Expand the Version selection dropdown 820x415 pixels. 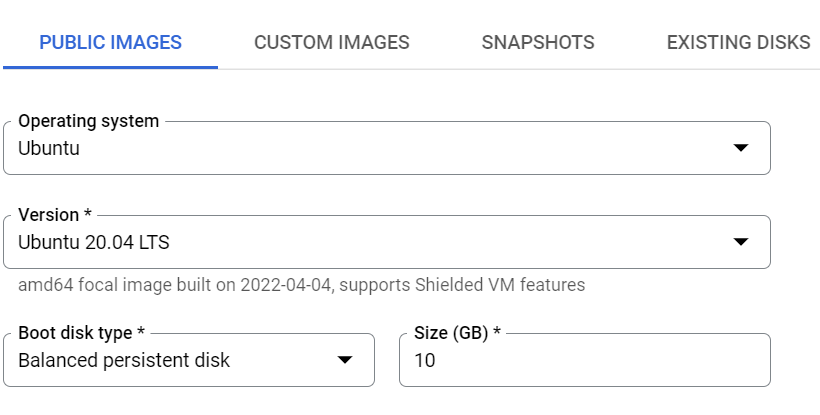pyautogui.click(x=386, y=242)
